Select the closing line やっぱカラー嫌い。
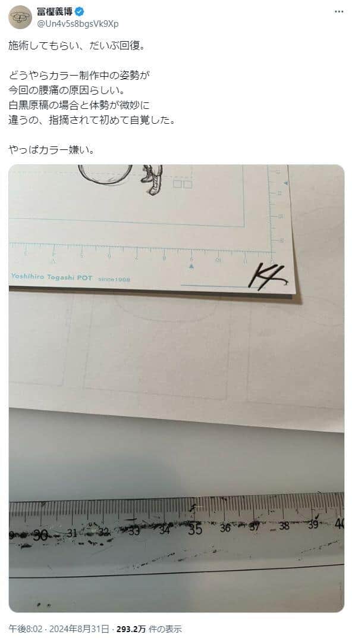Viewport: 352px width, 644px height. click(x=52, y=150)
